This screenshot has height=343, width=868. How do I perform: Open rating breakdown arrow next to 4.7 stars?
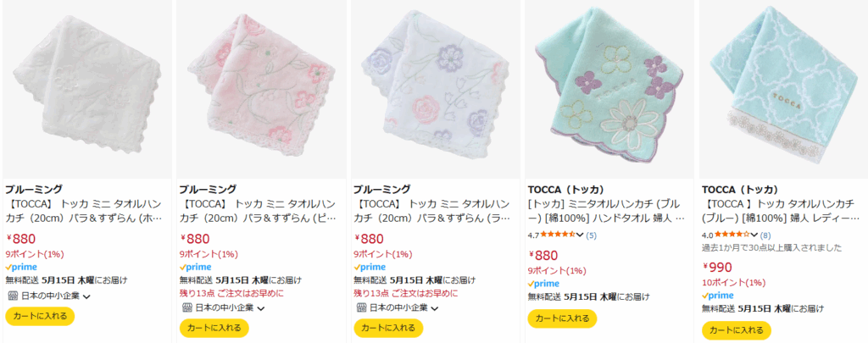(x=580, y=235)
